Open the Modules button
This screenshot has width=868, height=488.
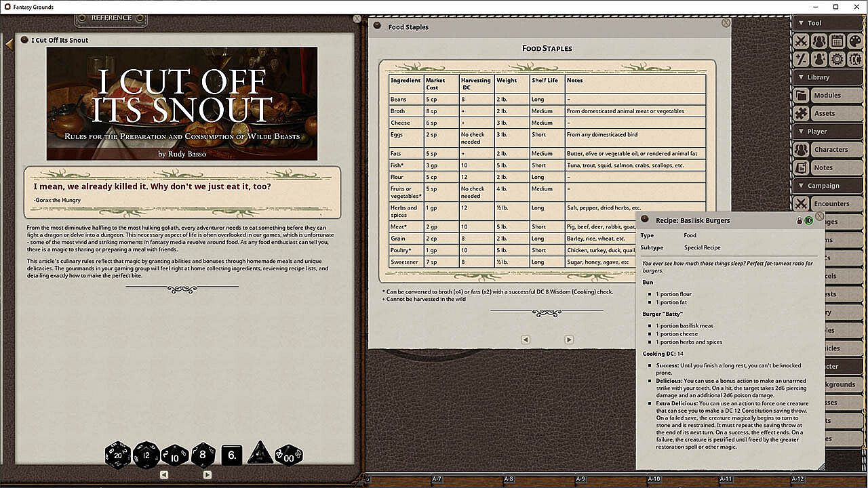coord(836,96)
